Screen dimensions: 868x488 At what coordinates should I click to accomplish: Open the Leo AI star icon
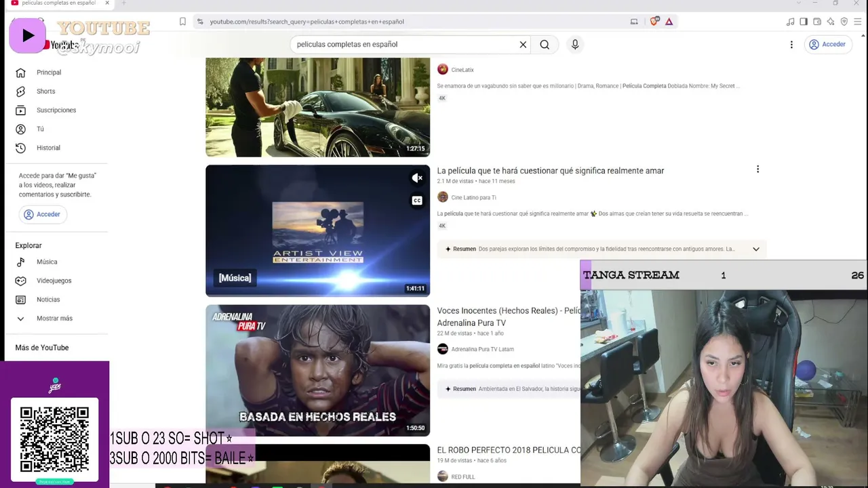tap(831, 22)
